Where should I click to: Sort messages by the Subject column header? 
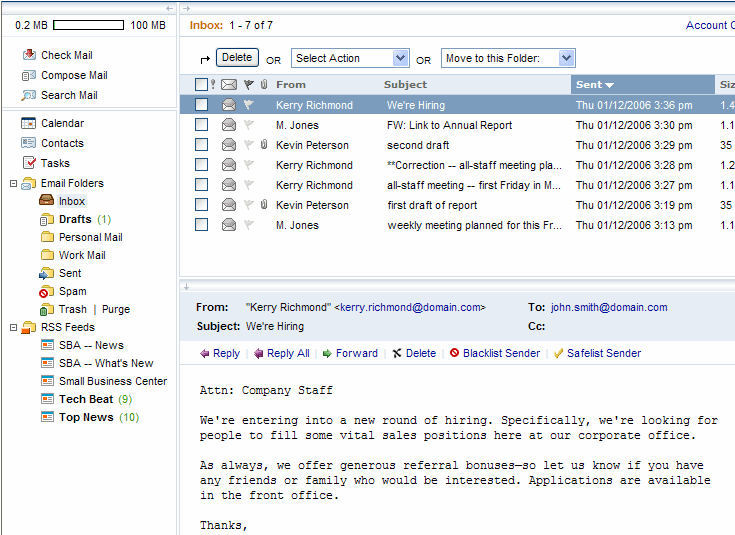point(405,85)
